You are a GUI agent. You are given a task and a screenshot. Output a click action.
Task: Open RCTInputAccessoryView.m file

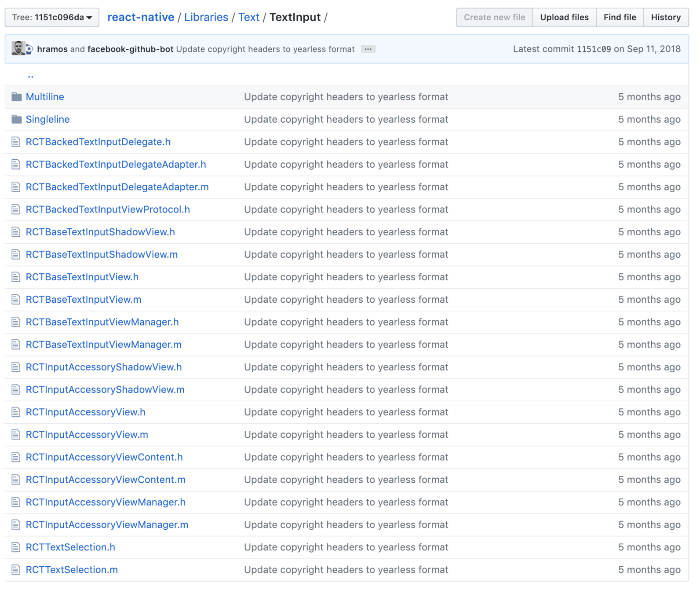point(87,435)
